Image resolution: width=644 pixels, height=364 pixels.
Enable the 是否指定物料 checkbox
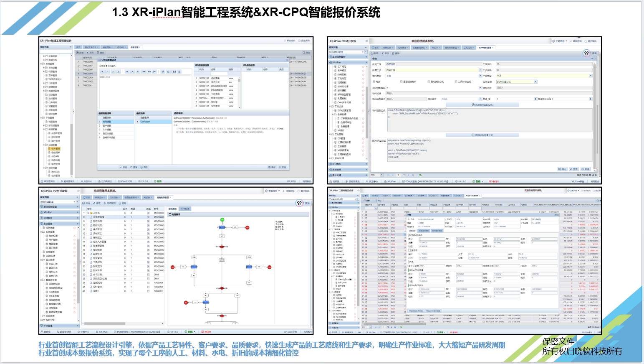[401, 81]
